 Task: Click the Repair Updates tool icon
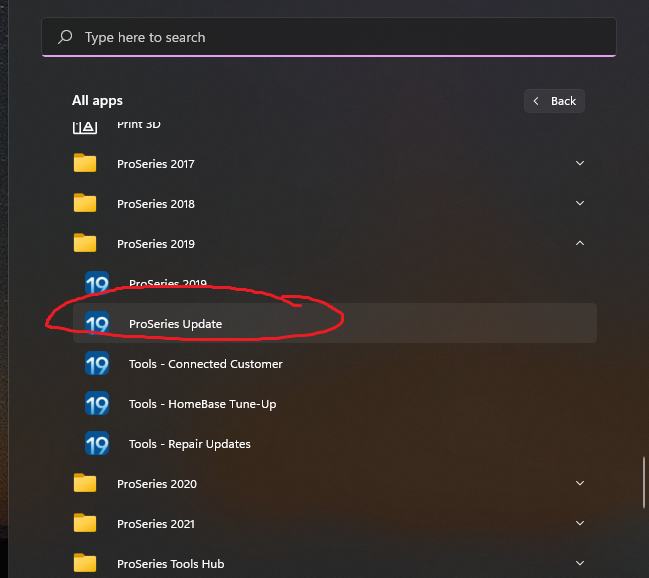pos(97,444)
